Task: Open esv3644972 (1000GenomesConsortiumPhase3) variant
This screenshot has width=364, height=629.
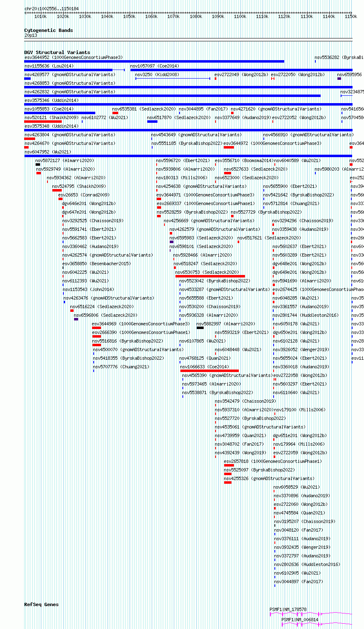Action: pos(272,143)
